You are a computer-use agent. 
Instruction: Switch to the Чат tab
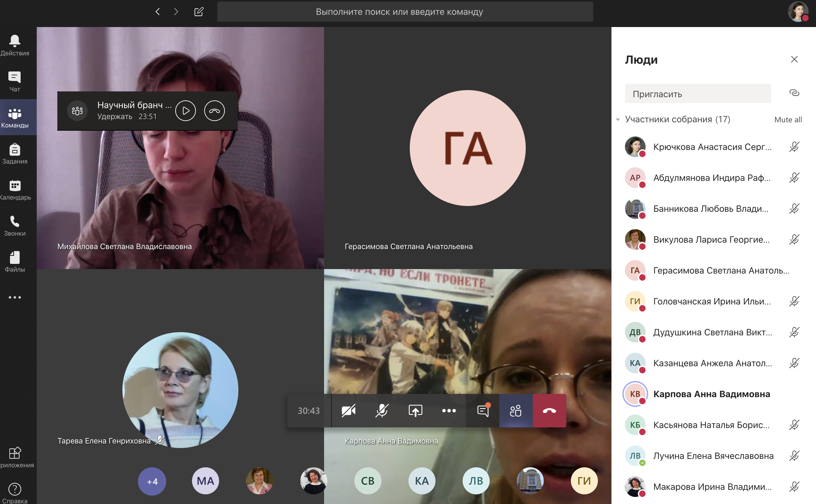click(15, 81)
